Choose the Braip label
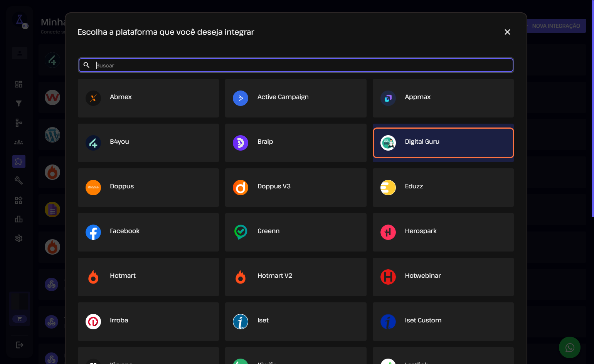Screen dimensions: 594x364 point(265,142)
